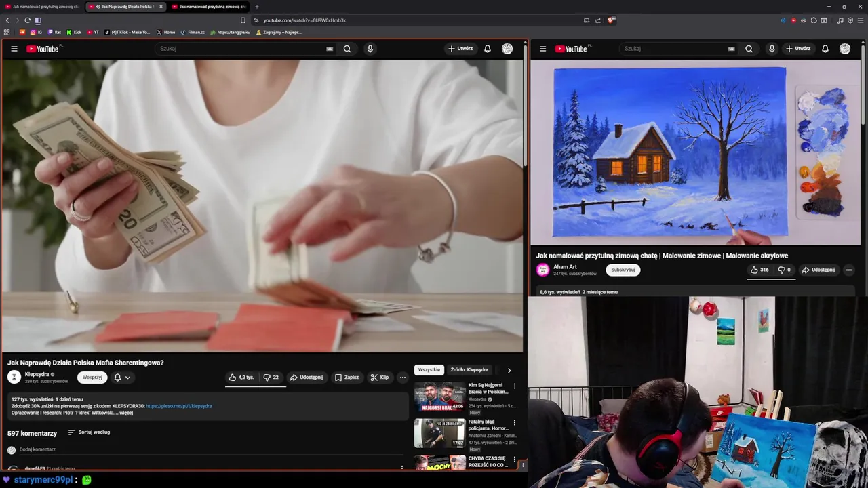This screenshot has width=868, height=488.
Task: Switch to the 'Jak Naprawdę Działa Polska' tab
Action: coord(125,7)
